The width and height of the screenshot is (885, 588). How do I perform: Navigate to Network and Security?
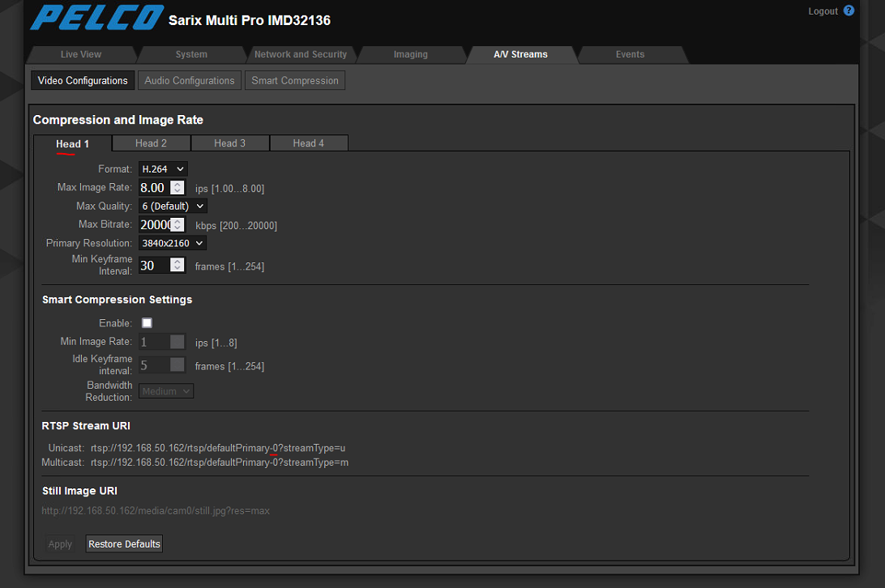[301, 54]
